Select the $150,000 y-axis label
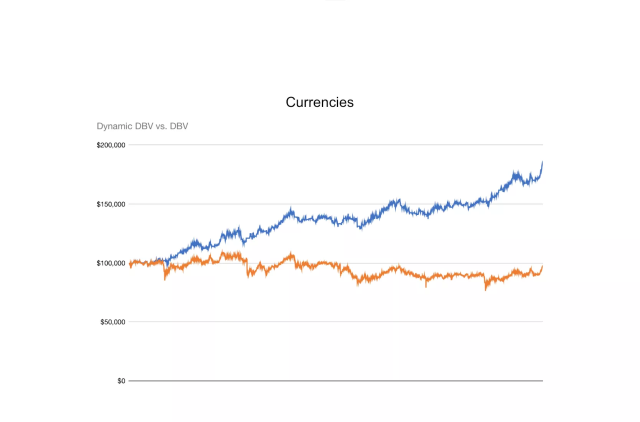The image size is (640, 422). [111, 204]
